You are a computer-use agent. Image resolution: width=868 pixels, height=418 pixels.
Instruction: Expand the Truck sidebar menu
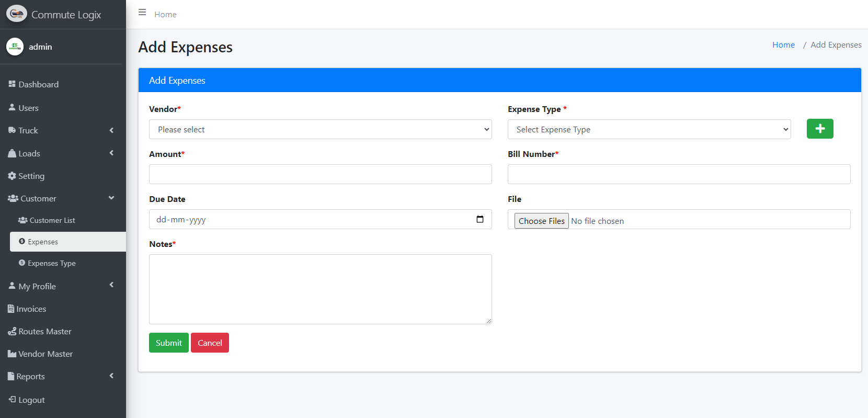point(60,130)
